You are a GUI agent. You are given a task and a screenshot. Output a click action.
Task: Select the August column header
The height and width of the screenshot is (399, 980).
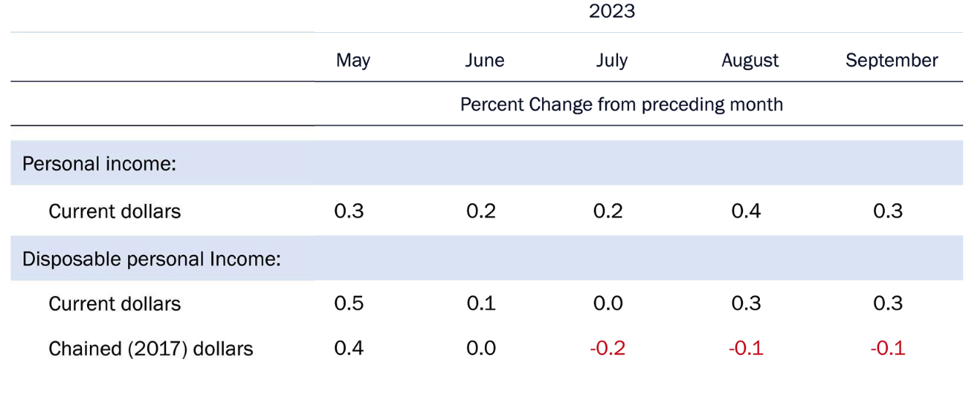(750, 61)
